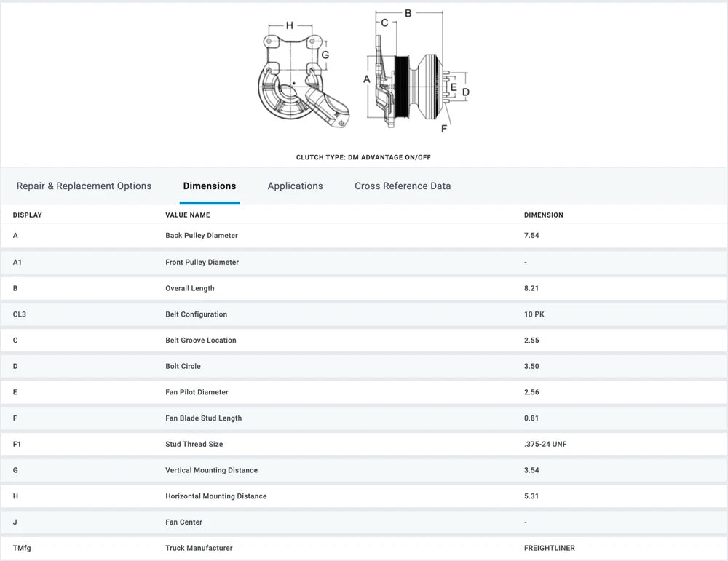The image size is (728, 561).
Task: Click the front-view mounting bracket diagram
Action: (x=301, y=80)
